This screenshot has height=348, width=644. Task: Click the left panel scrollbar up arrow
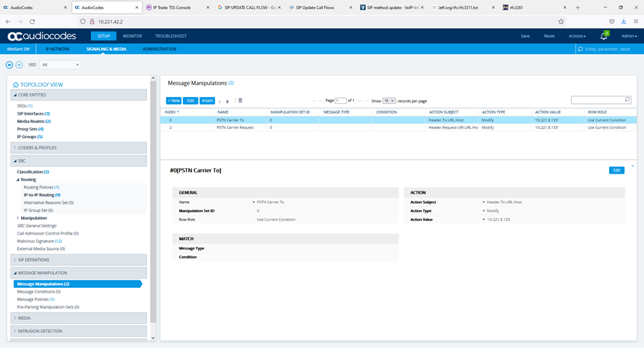[x=153, y=78]
